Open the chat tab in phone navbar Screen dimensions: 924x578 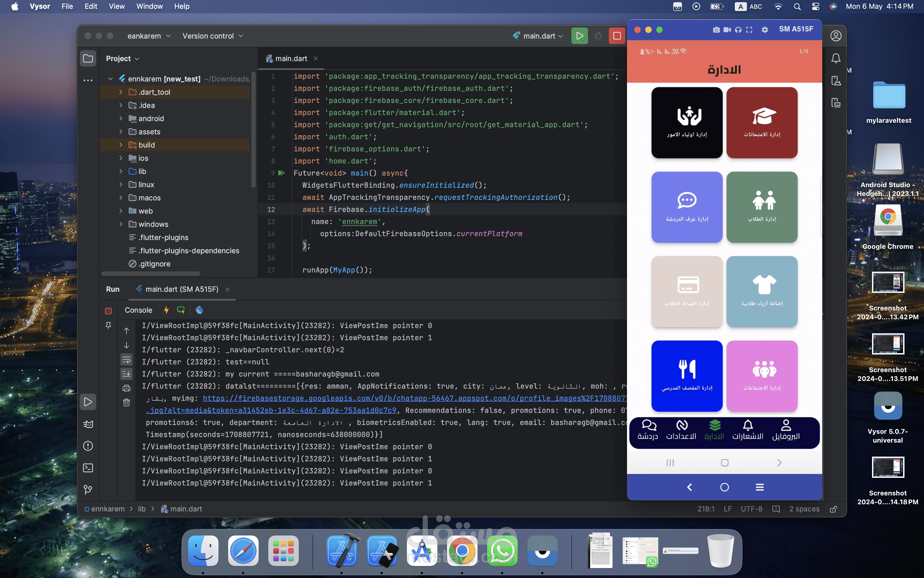click(x=648, y=430)
